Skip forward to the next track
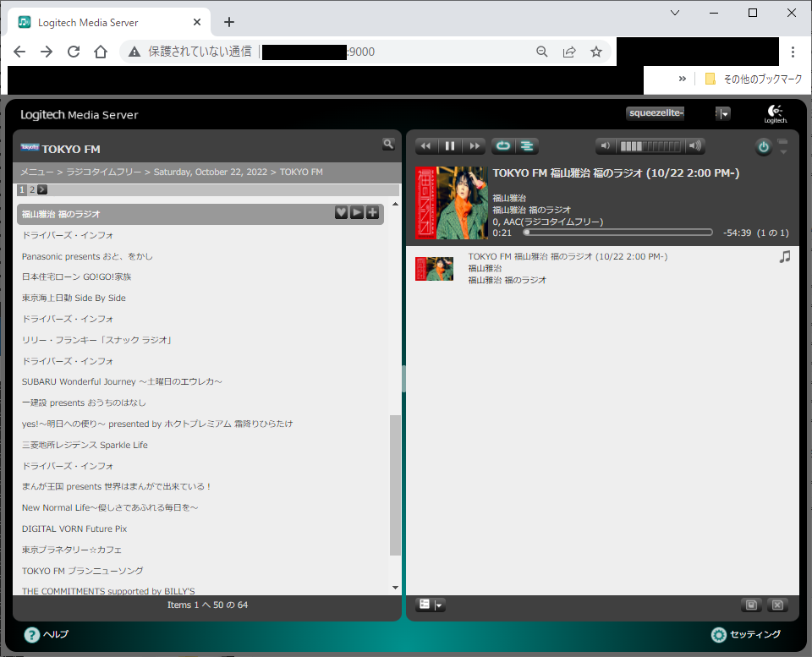The image size is (812, 657). tap(475, 146)
